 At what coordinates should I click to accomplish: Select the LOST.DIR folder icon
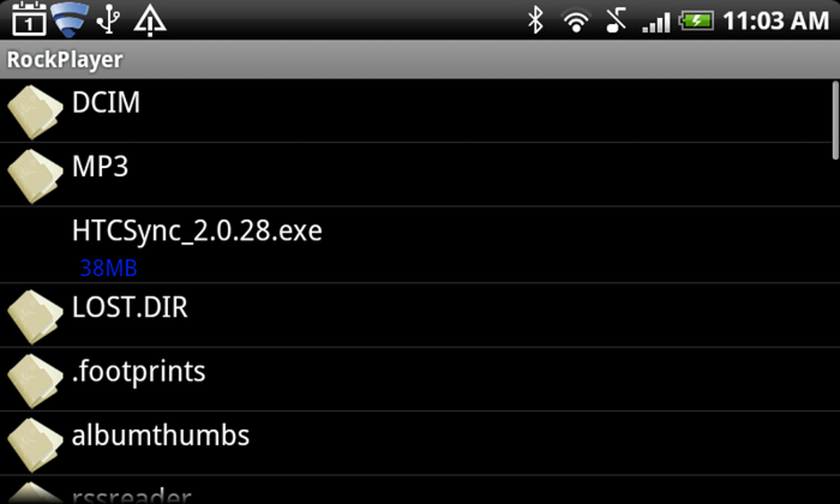[35, 317]
